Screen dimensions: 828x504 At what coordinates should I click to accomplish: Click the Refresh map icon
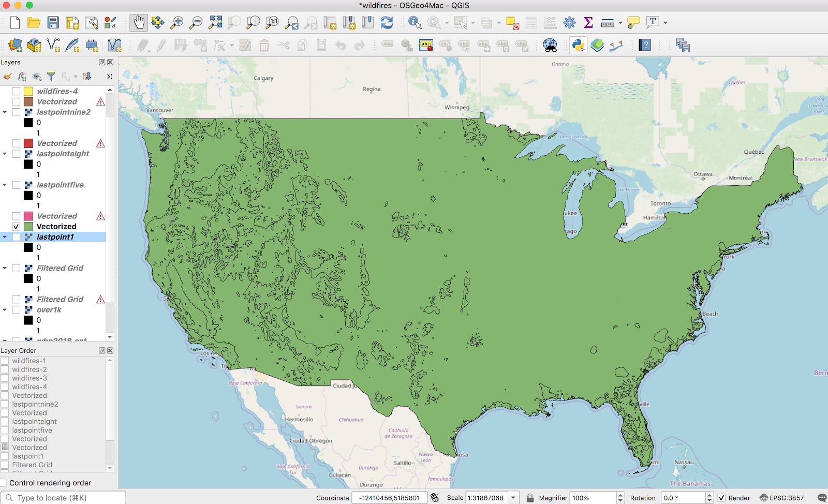point(387,22)
